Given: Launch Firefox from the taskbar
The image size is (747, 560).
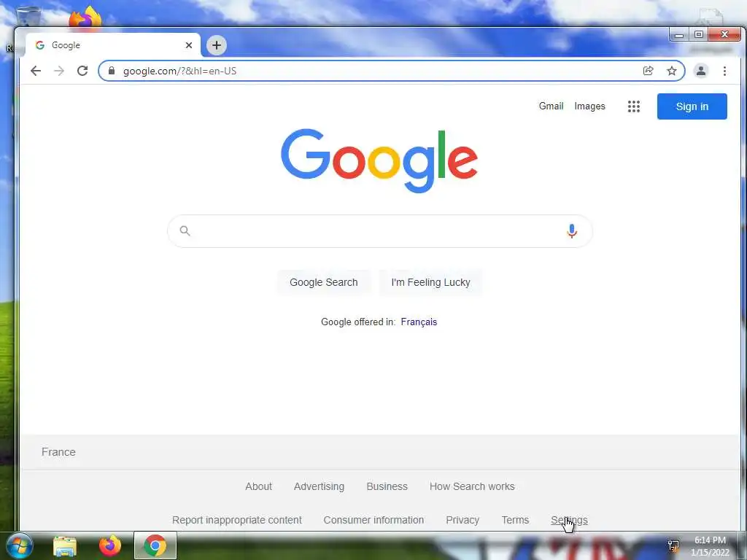Looking at the screenshot, I should coord(110,545).
